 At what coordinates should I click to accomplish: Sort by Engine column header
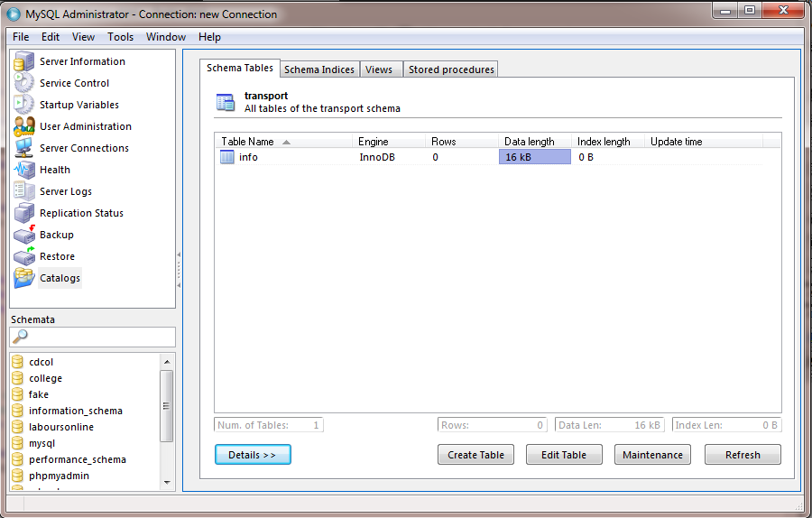(x=388, y=142)
